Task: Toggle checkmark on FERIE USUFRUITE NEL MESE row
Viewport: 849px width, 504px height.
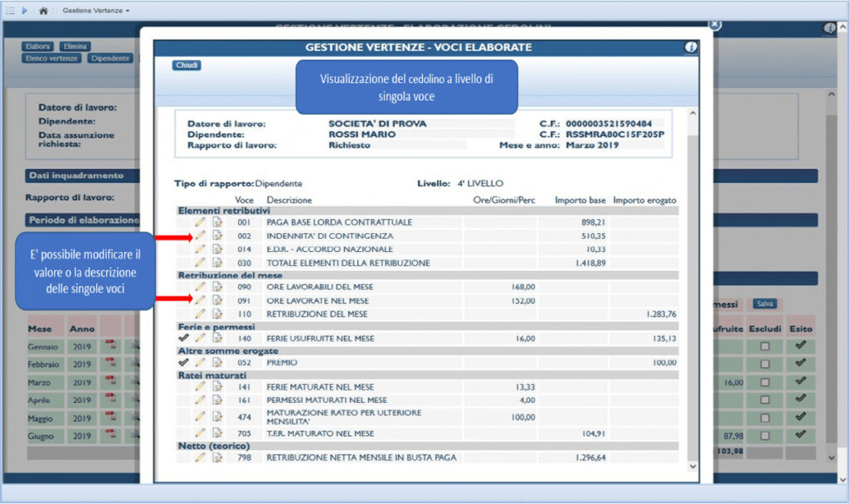Action: pyautogui.click(x=183, y=338)
